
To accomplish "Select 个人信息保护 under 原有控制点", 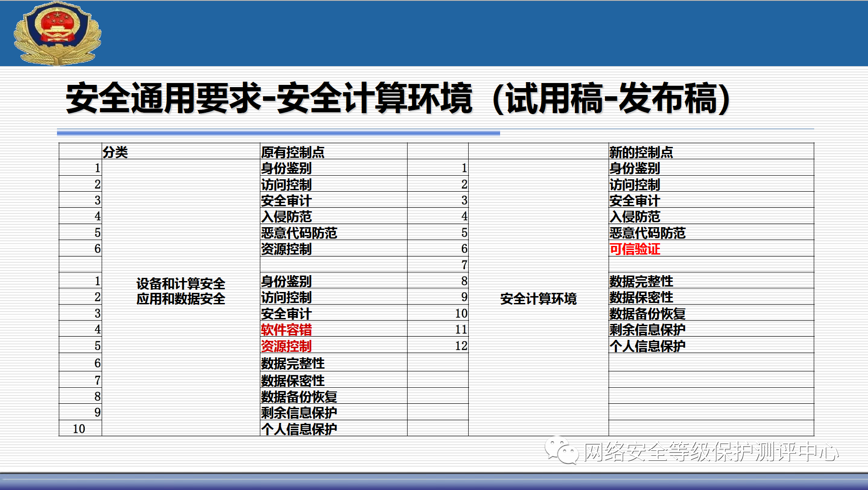I will click(299, 429).
